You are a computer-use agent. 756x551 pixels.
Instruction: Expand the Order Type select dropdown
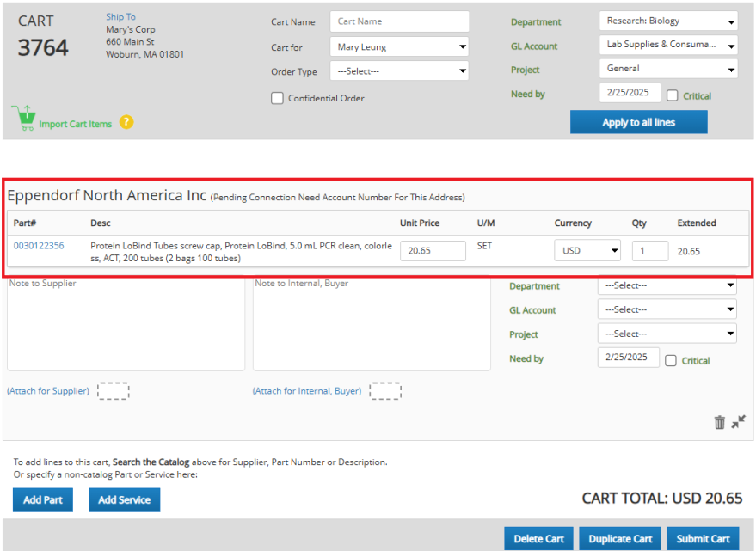tap(399, 70)
